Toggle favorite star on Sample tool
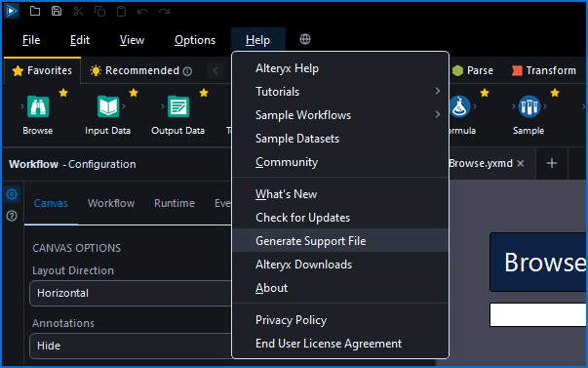The image size is (588, 368). (x=555, y=93)
